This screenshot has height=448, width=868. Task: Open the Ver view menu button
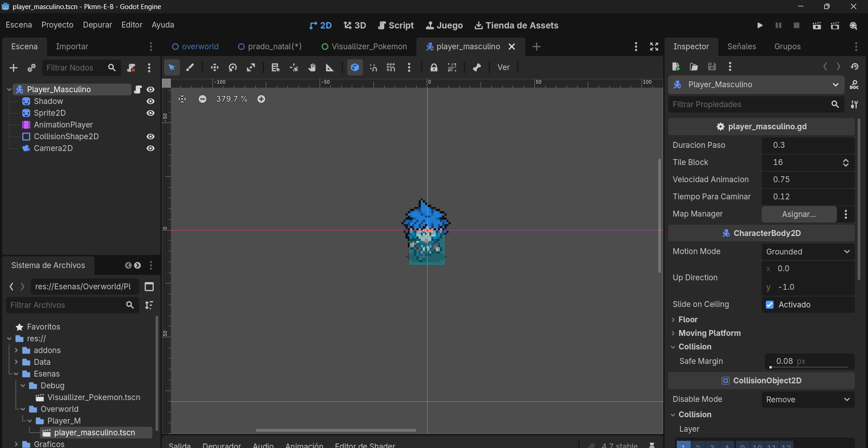pos(504,67)
